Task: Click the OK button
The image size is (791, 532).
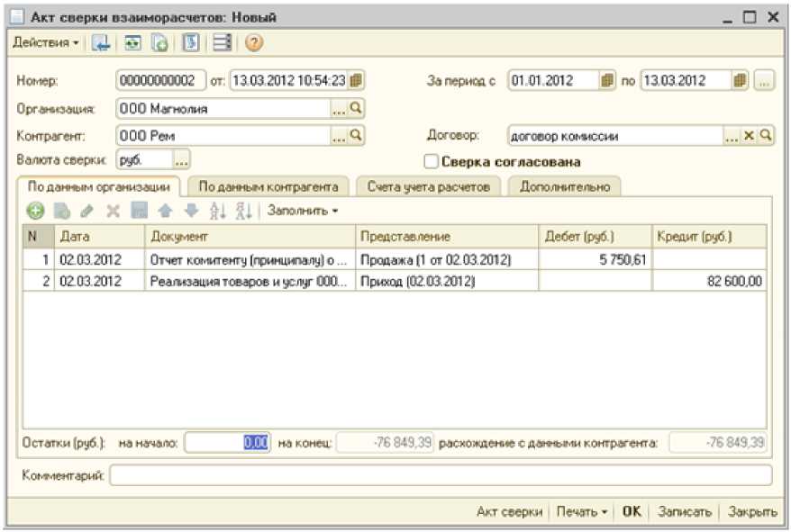Action: [x=631, y=511]
